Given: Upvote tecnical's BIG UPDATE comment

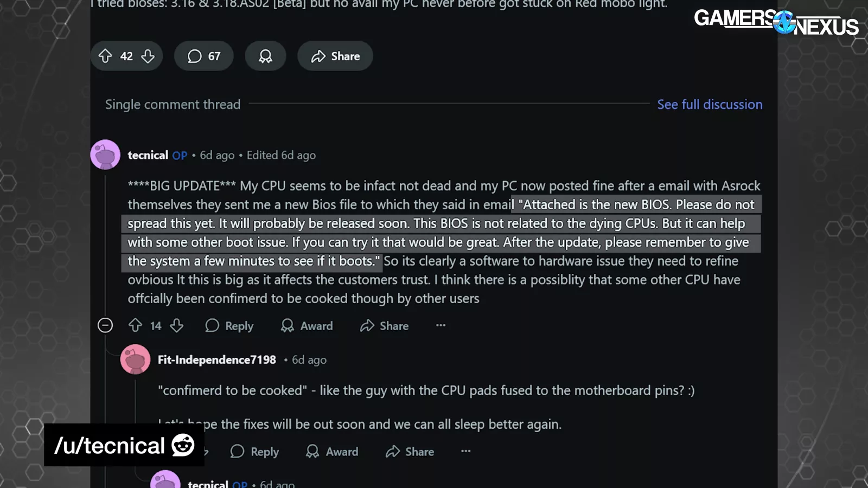Looking at the screenshot, I should pyautogui.click(x=135, y=325).
